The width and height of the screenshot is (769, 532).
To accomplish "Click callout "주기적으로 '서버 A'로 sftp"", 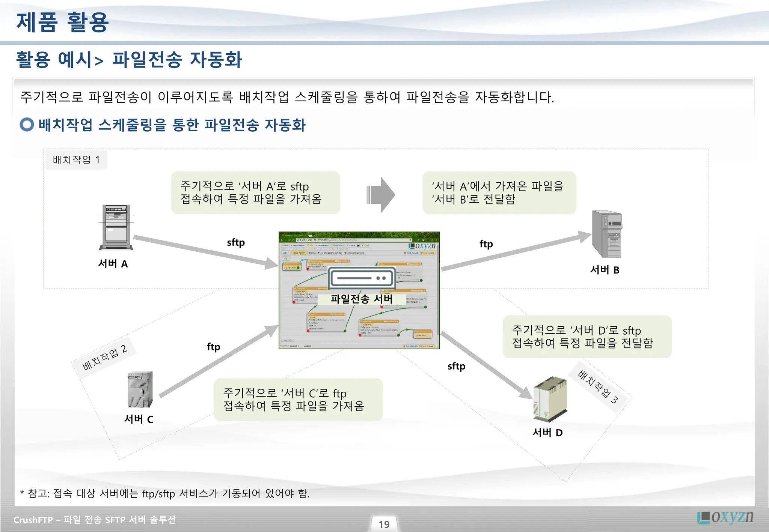I will click(256, 193).
